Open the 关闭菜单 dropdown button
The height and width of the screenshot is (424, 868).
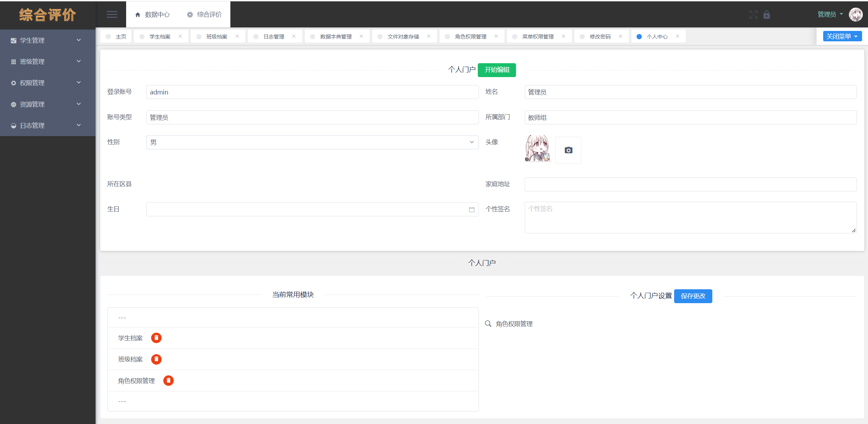[x=842, y=36]
